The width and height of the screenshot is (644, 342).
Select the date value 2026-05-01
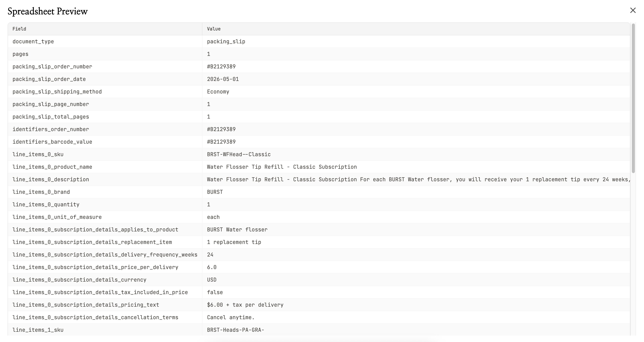tap(223, 79)
